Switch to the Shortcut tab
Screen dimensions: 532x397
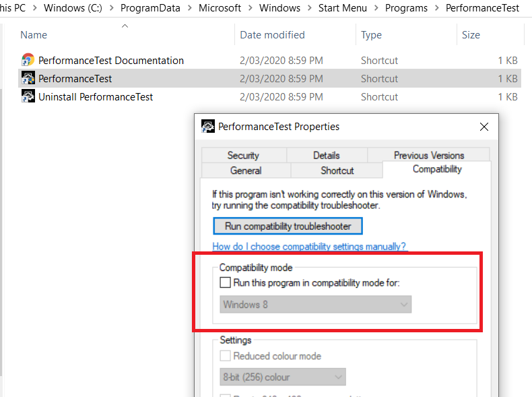point(337,171)
